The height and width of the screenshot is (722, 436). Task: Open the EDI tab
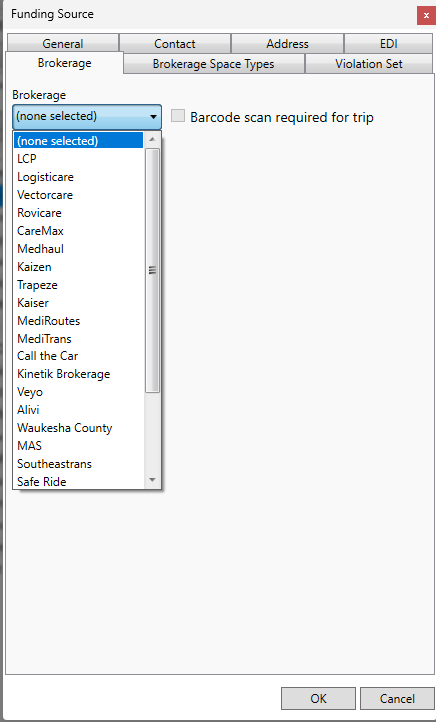pos(389,44)
